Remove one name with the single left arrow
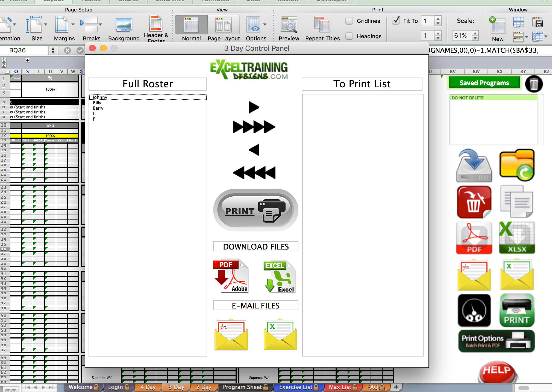This screenshot has width=552, height=392. (254, 150)
